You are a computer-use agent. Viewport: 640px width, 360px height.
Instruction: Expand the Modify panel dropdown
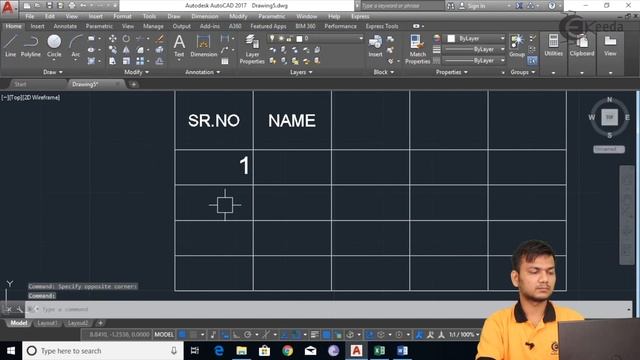click(x=136, y=72)
